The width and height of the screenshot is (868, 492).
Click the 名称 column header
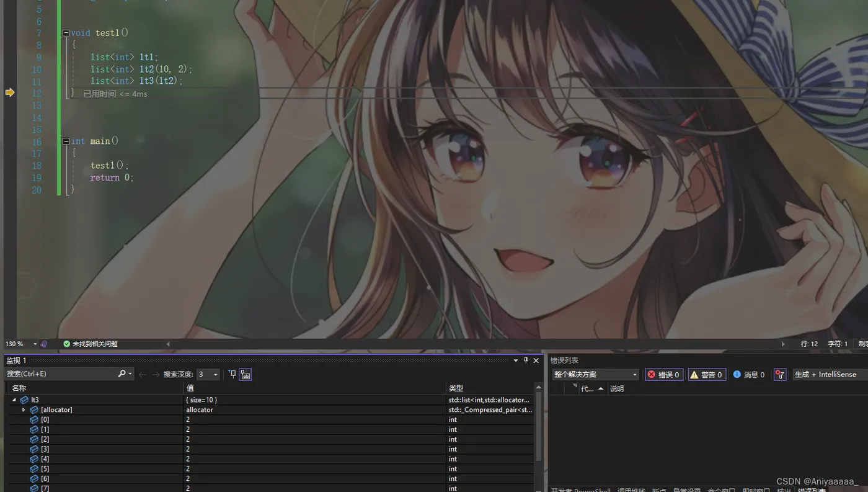(x=19, y=388)
